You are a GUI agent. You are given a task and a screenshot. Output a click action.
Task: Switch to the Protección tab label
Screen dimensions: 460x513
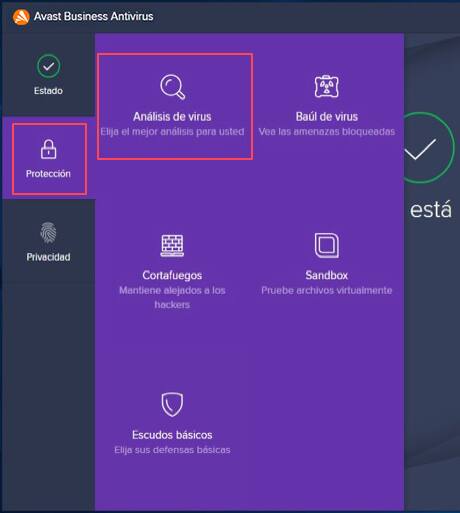(48, 174)
